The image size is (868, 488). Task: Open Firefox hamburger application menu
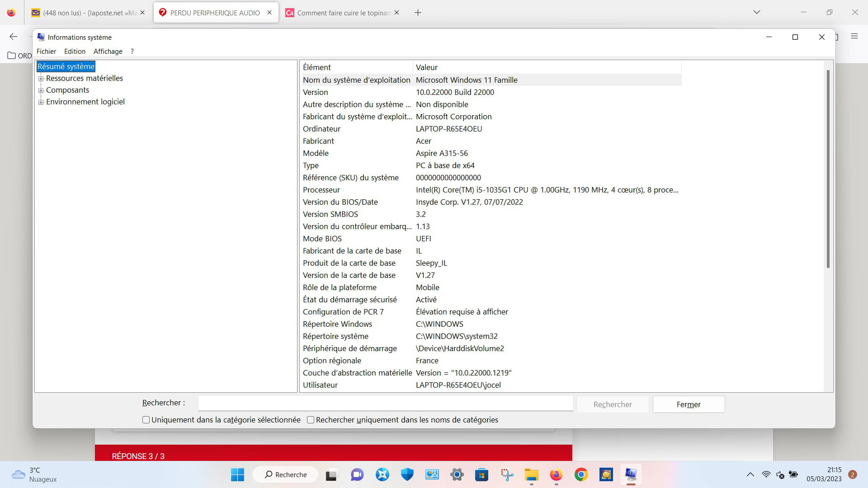pyautogui.click(x=854, y=36)
